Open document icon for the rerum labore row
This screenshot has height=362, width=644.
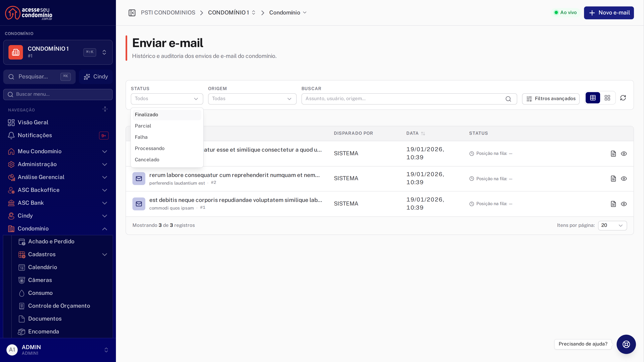point(613,179)
